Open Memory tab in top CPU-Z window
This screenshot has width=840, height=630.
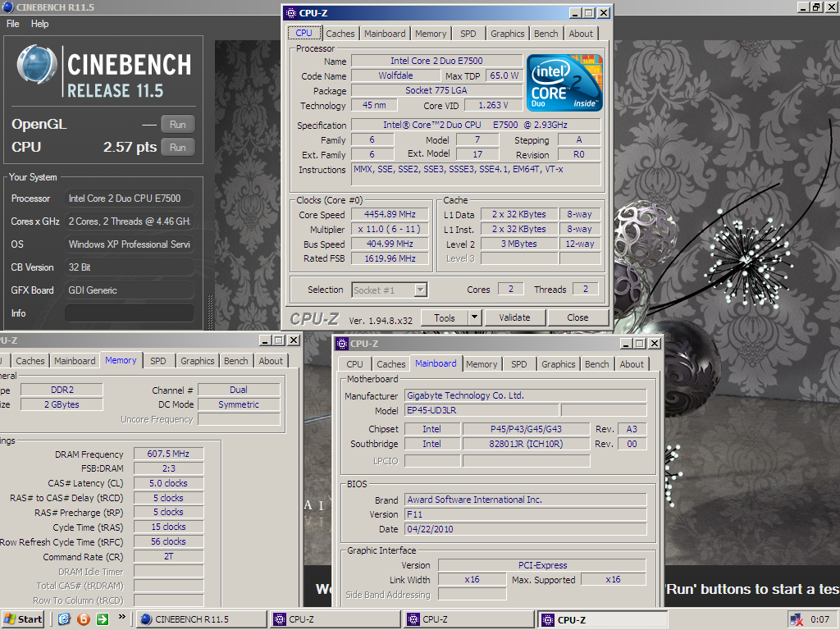pyautogui.click(x=431, y=33)
